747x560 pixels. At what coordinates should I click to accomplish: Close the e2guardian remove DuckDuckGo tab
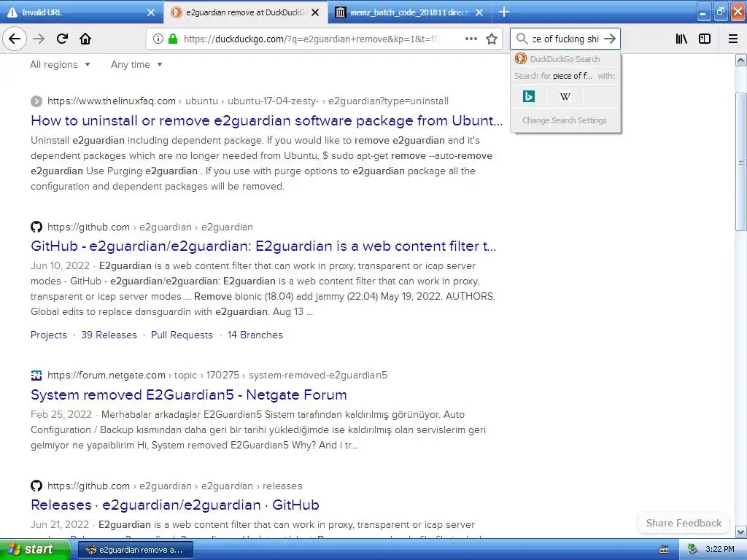pyautogui.click(x=315, y=12)
